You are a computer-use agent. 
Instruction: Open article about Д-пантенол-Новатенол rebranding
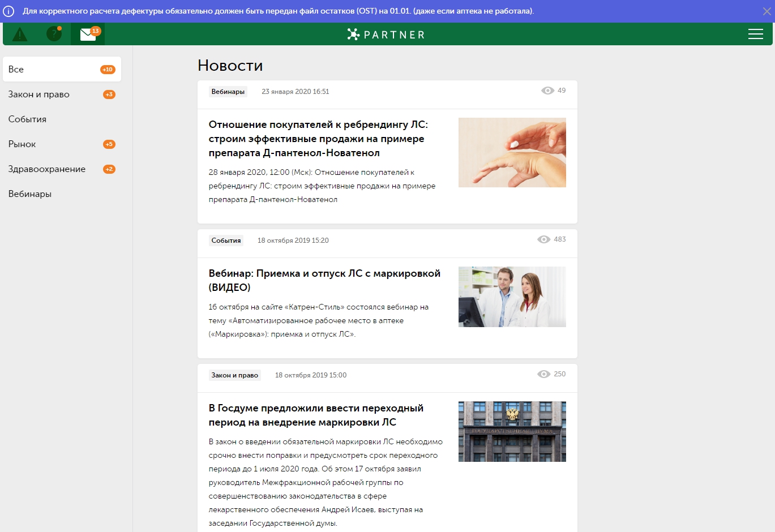click(x=318, y=139)
